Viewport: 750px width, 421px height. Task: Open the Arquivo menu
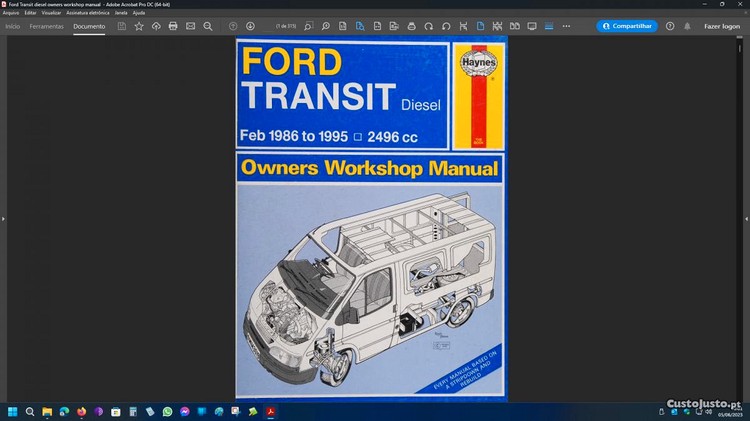(11, 13)
